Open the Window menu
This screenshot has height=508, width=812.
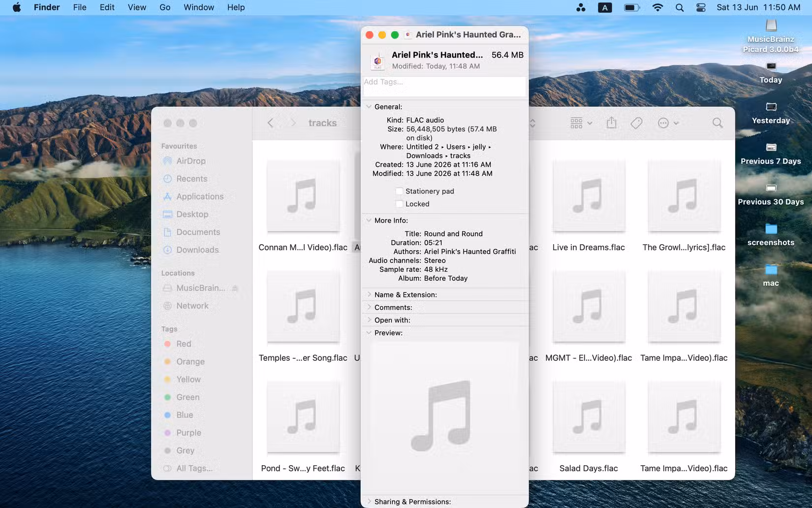199,7
